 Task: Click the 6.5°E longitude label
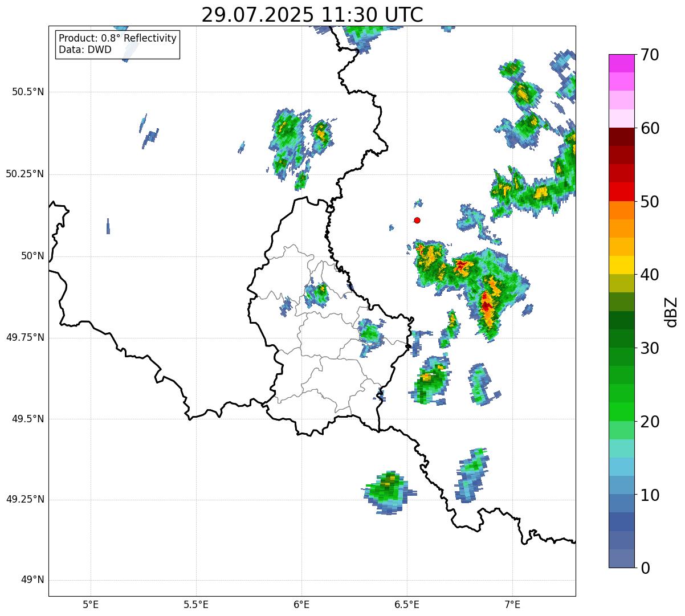[x=407, y=604]
